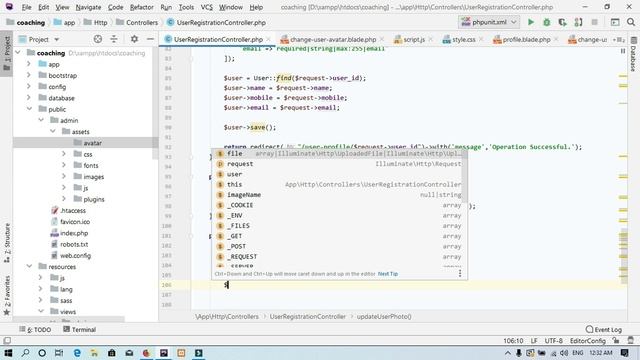Viewport: 640px width, 360px height.
Task: Run with coverage icon
Action: 562,22
